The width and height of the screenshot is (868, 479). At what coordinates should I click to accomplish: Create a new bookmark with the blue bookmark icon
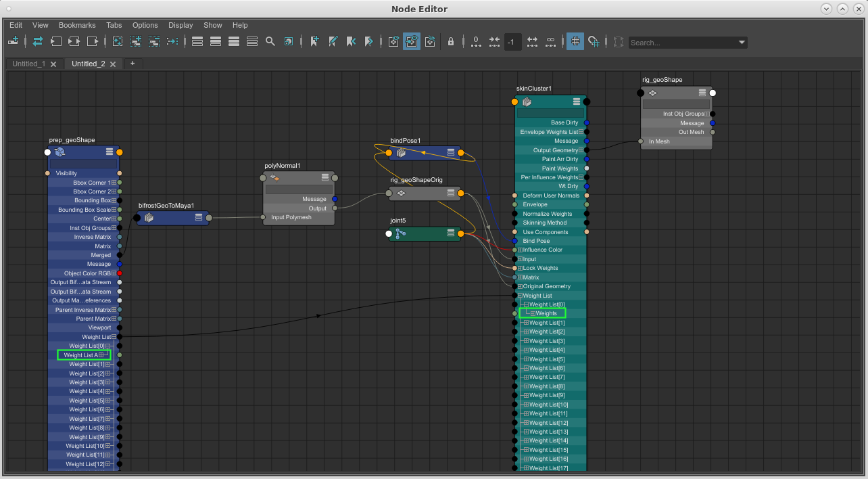[x=314, y=41]
